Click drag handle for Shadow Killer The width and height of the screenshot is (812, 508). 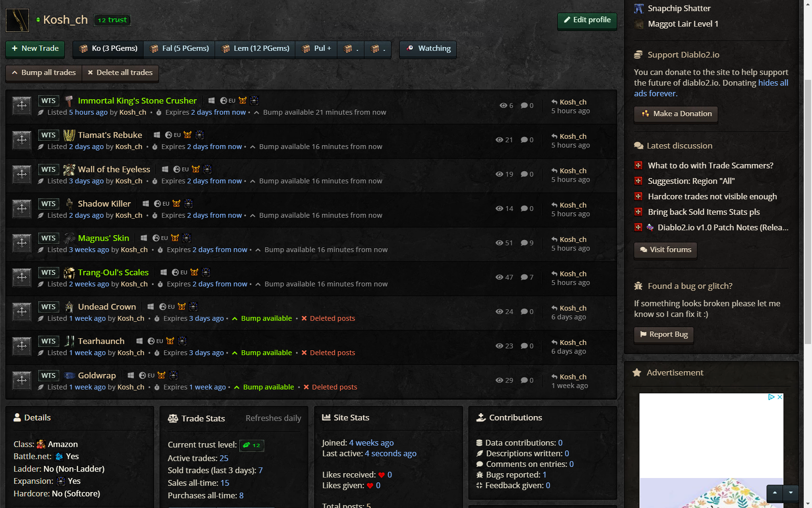click(22, 208)
